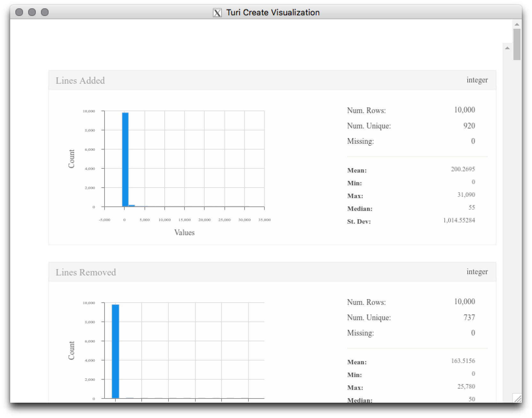Click the Turi Create logo in the title bar

218,12
